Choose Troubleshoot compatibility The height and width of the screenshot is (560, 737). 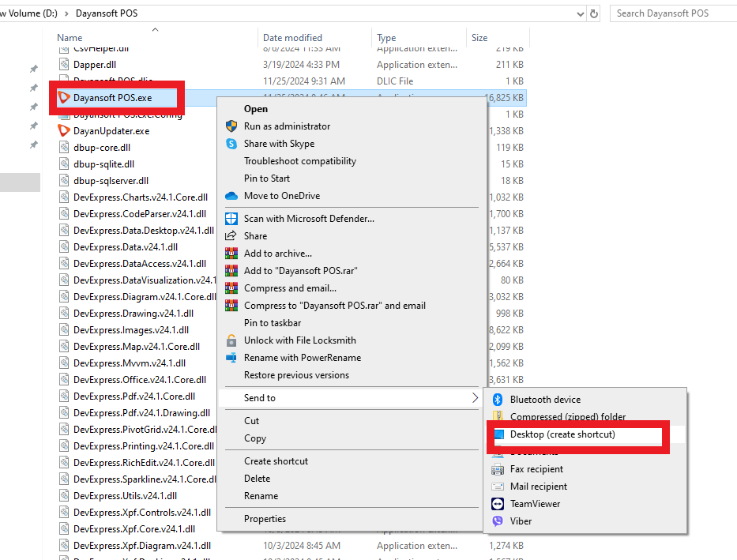(x=300, y=161)
